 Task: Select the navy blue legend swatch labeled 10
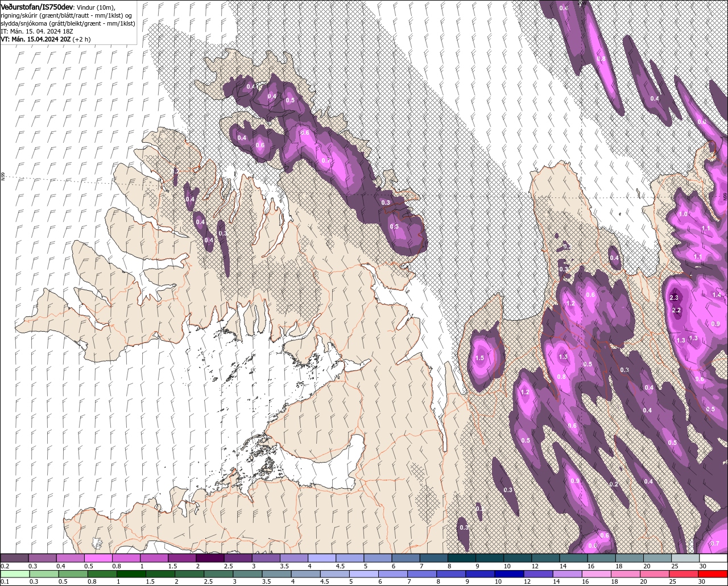tap(508, 573)
